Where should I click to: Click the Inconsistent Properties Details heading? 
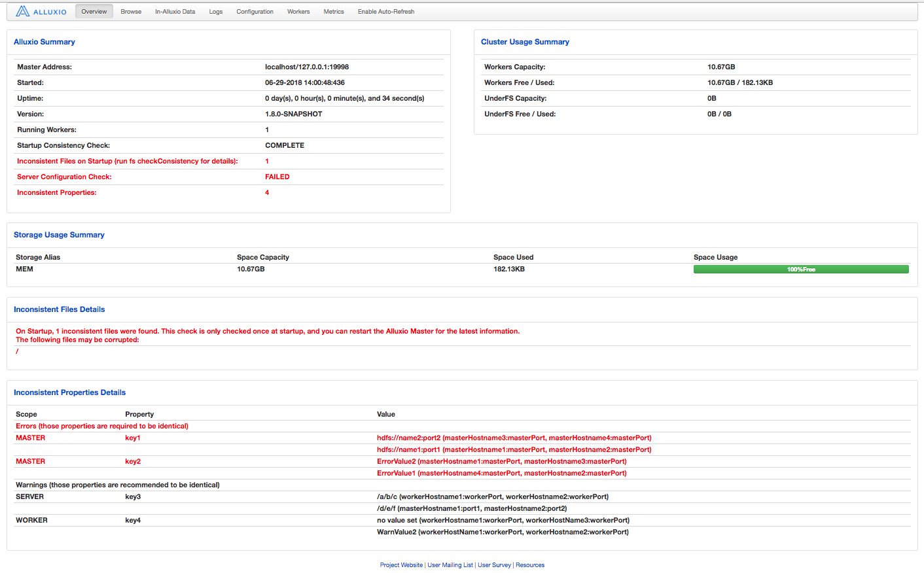pos(69,392)
